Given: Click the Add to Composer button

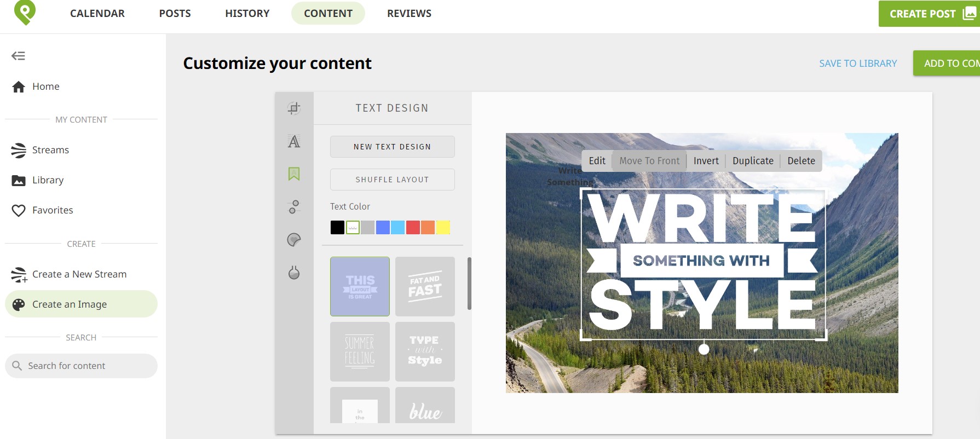Looking at the screenshot, I should click(x=947, y=63).
